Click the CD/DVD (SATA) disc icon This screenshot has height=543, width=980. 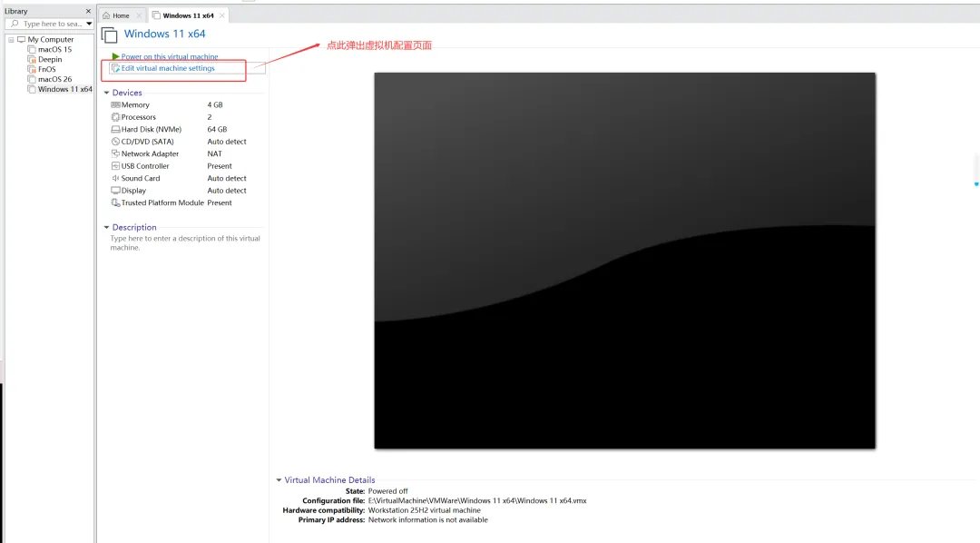point(115,142)
